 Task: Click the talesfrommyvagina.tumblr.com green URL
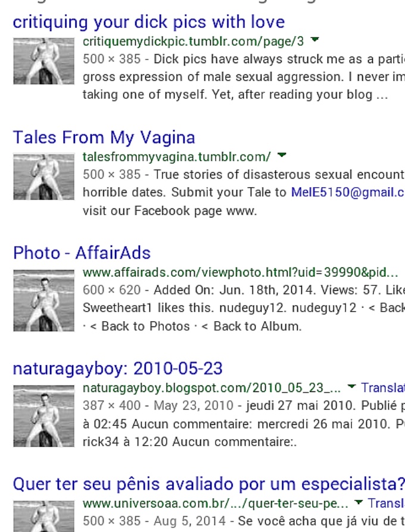pyautogui.click(x=177, y=157)
